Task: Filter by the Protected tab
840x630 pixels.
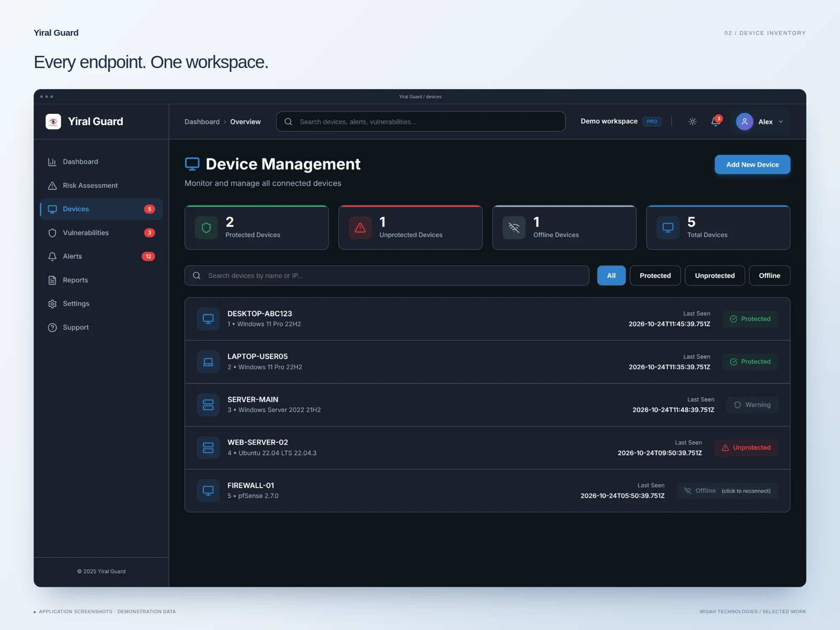Action: tap(655, 276)
